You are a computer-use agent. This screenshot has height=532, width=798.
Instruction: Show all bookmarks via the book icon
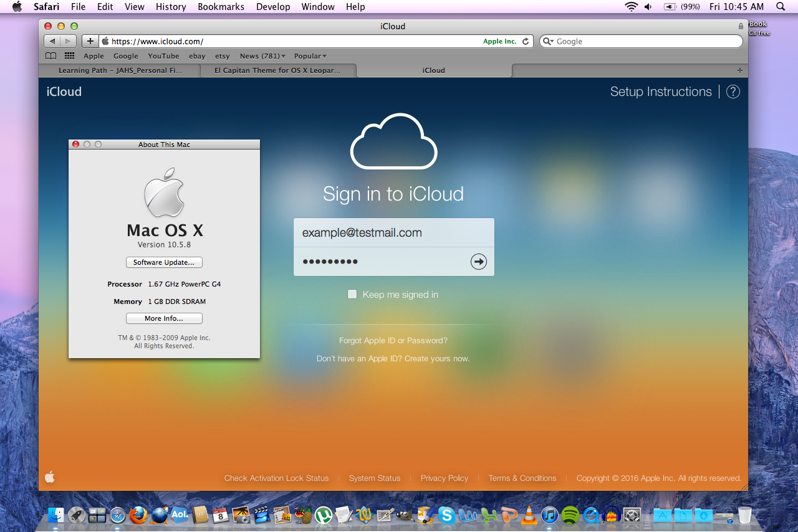pyautogui.click(x=51, y=56)
